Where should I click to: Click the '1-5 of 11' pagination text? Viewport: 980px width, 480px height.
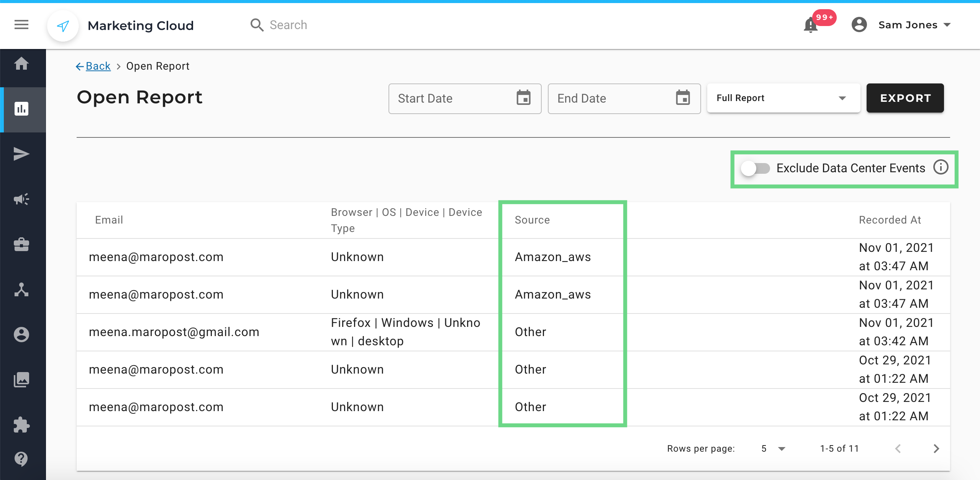click(x=839, y=449)
